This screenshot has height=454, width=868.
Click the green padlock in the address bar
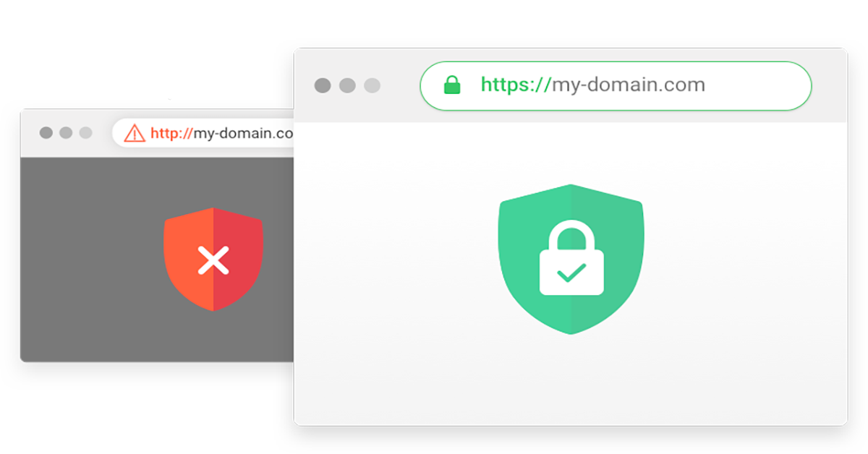452,85
